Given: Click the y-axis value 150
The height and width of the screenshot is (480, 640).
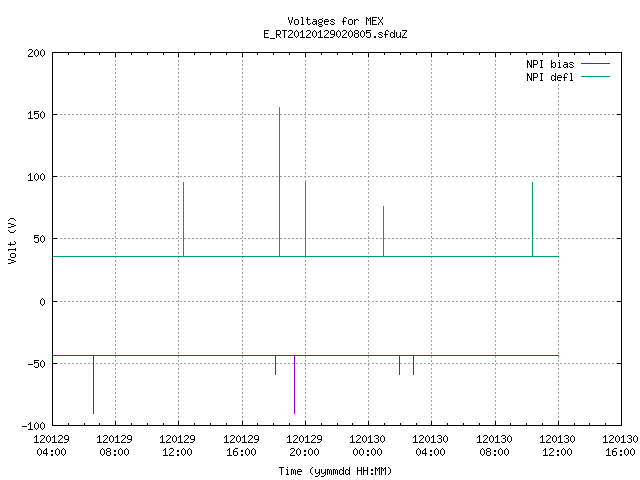Looking at the screenshot, I should 36,115.
